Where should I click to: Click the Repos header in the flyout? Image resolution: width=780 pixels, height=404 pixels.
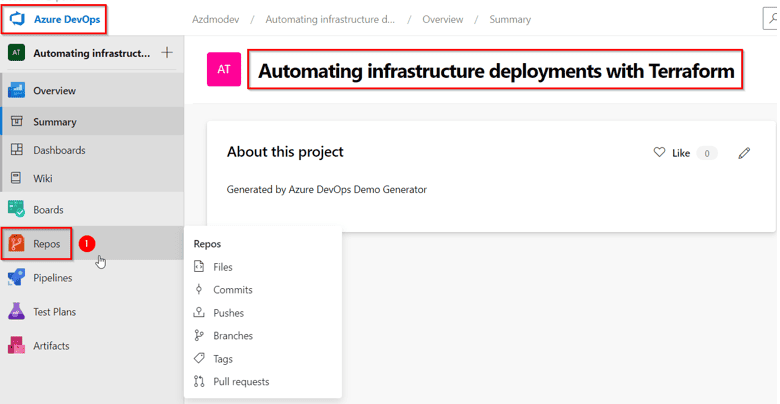click(x=207, y=244)
